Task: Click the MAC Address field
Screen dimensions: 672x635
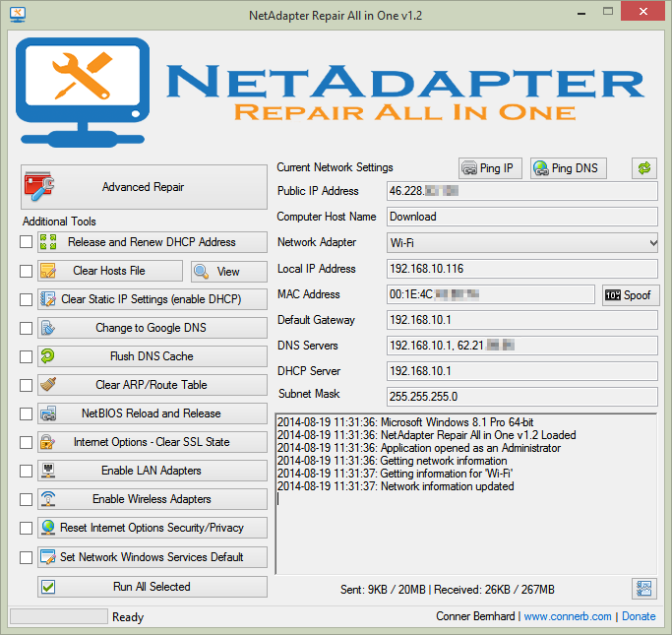Action: click(x=491, y=294)
